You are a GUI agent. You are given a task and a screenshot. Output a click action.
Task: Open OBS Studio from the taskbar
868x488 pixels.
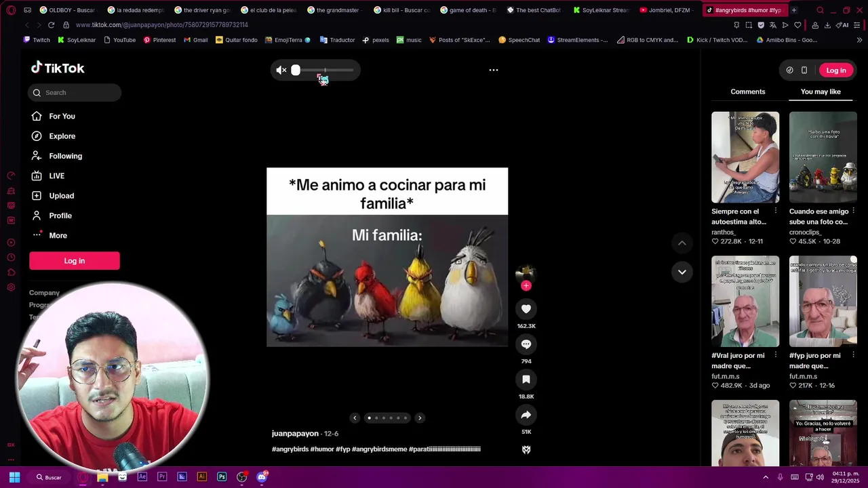point(242,477)
